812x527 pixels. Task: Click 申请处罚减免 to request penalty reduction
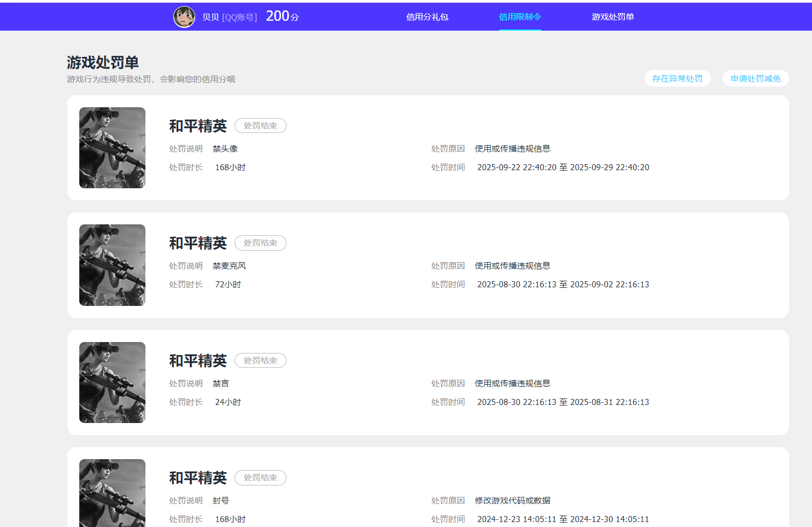coord(755,78)
